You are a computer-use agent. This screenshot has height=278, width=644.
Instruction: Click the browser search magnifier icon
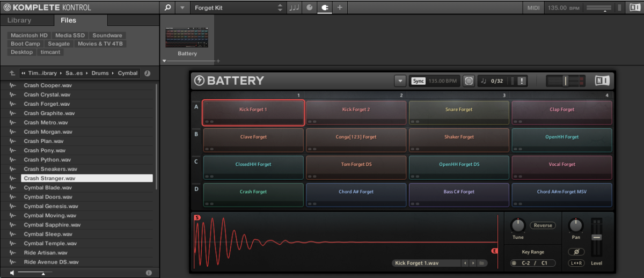tap(167, 8)
